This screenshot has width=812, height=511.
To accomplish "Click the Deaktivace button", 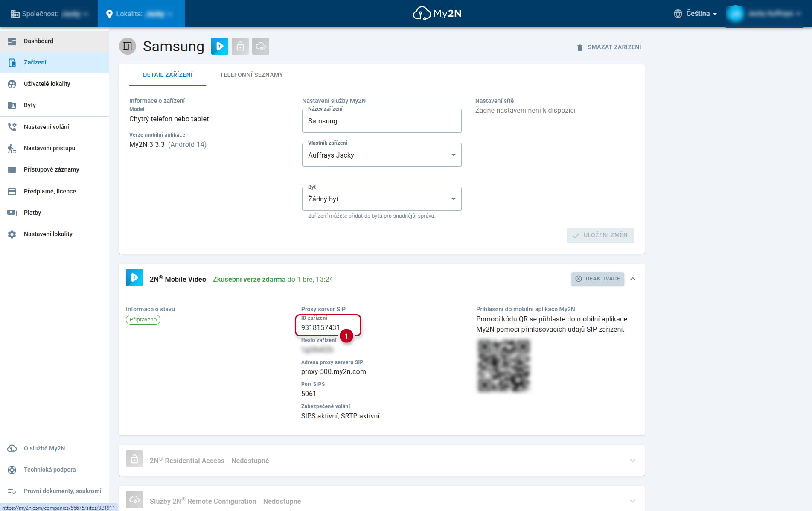I will pyautogui.click(x=597, y=279).
